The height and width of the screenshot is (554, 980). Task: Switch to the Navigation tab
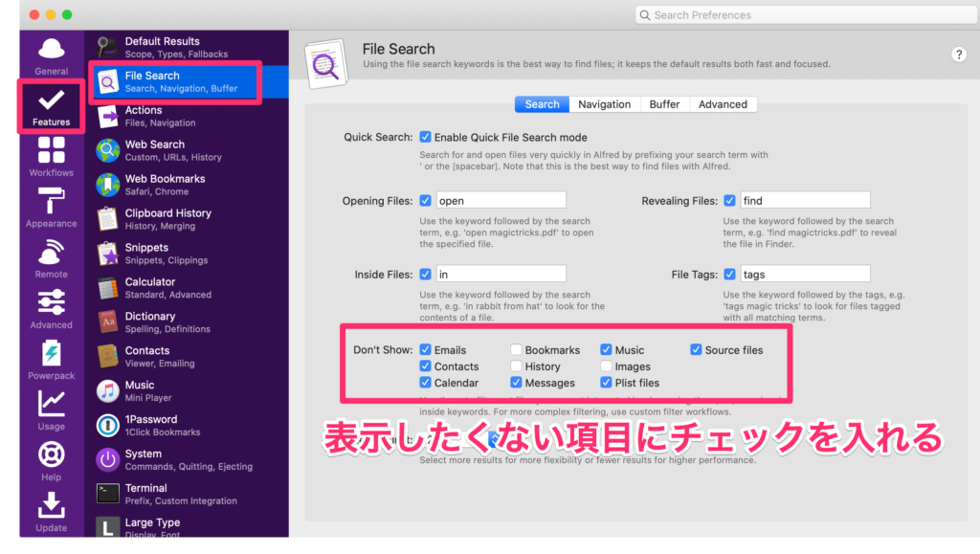tap(604, 104)
